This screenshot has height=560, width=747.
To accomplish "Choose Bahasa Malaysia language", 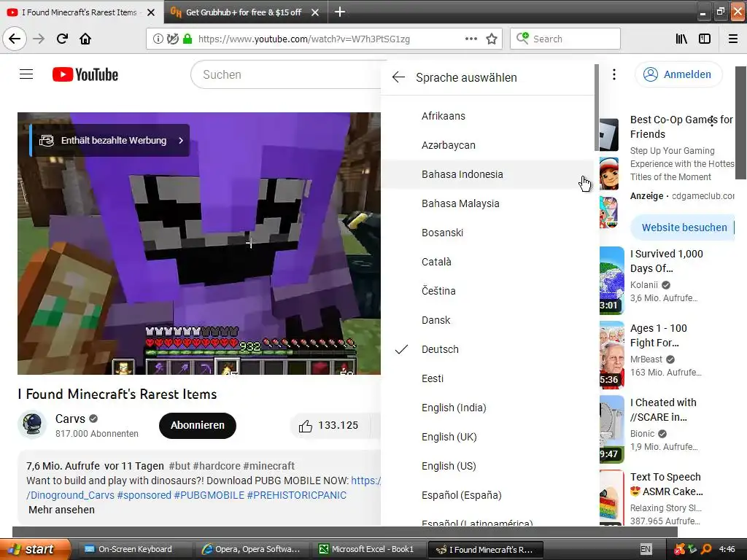I will point(487,203).
